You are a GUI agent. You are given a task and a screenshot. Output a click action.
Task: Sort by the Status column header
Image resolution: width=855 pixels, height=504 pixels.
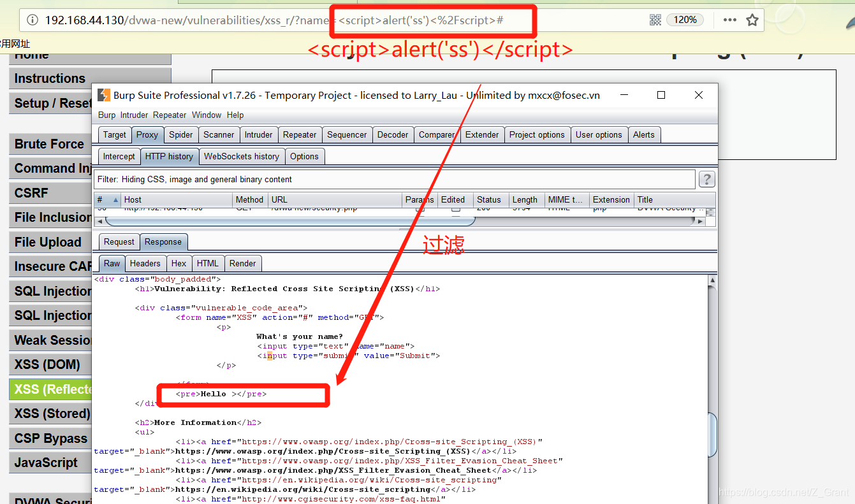pyautogui.click(x=491, y=199)
